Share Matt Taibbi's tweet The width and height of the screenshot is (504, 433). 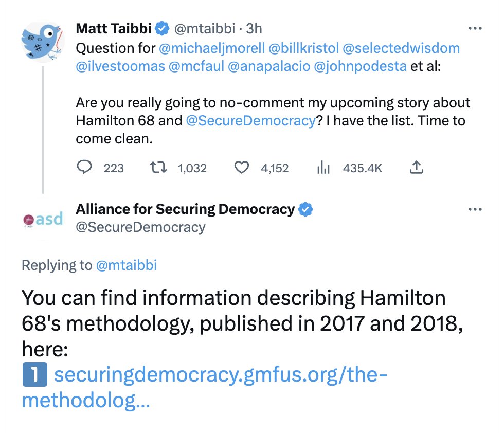point(416,168)
